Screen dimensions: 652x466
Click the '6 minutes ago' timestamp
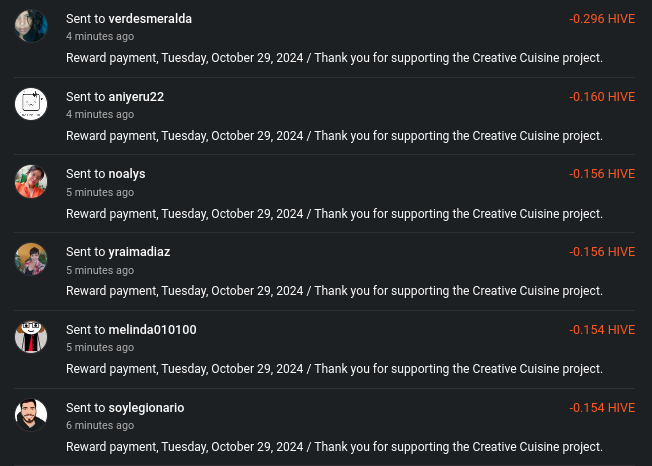point(100,425)
